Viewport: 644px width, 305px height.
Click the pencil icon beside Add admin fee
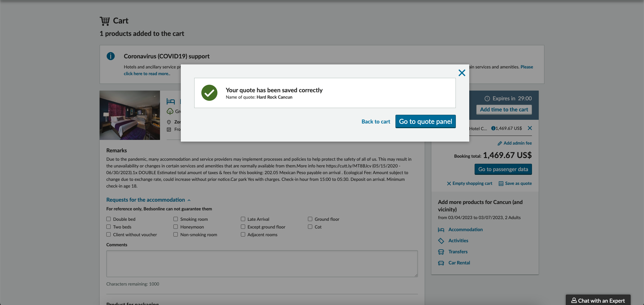point(500,143)
